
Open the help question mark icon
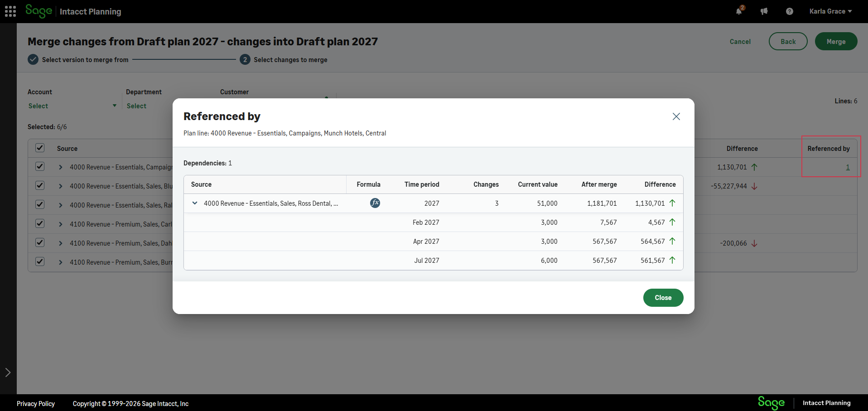pyautogui.click(x=790, y=11)
